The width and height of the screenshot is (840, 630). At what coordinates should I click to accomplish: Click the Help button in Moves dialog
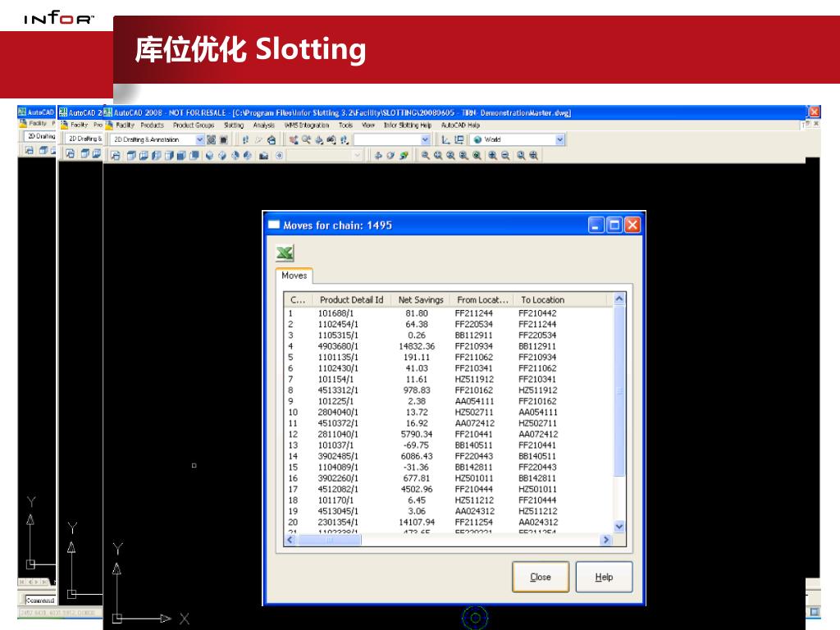tap(604, 577)
